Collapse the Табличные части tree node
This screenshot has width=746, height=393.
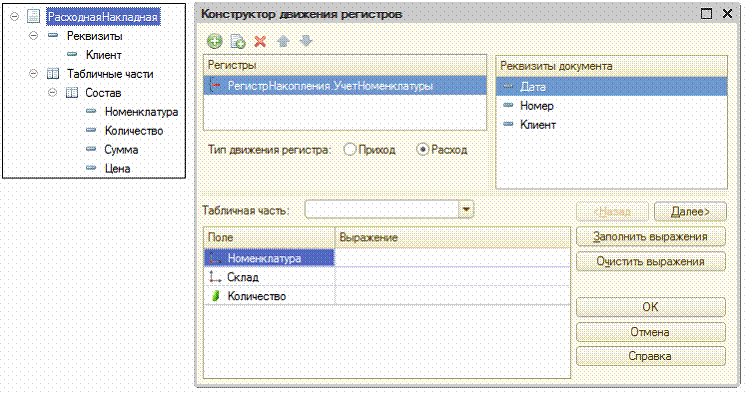33,74
